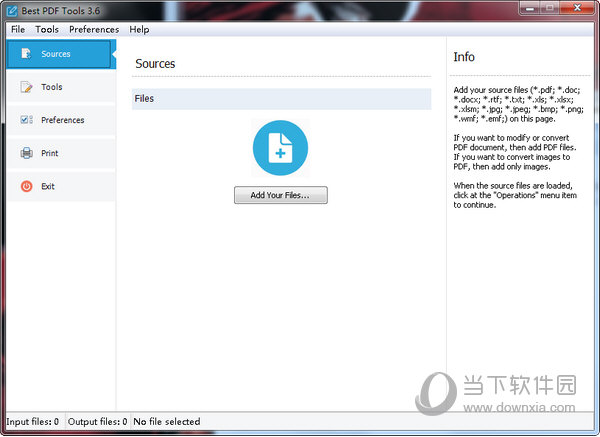Click the Sources page heading
This screenshot has height=437, width=600.
(x=155, y=64)
